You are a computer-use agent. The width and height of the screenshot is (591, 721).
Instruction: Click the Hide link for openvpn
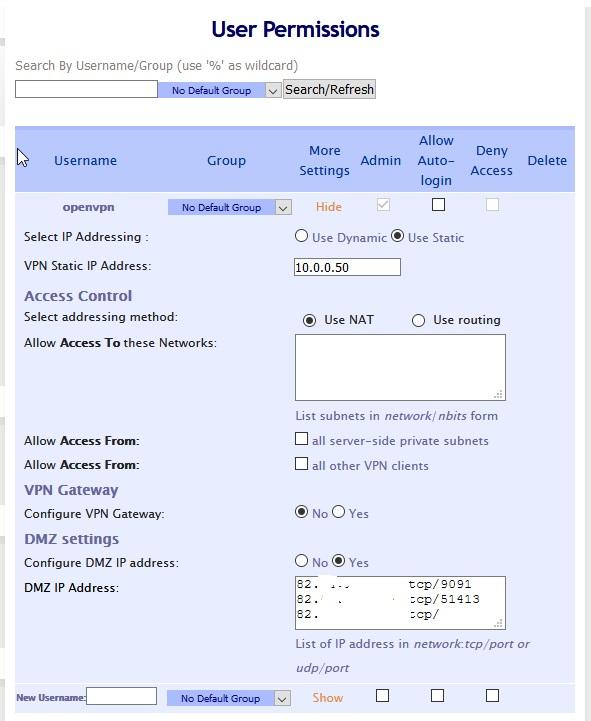click(x=328, y=207)
